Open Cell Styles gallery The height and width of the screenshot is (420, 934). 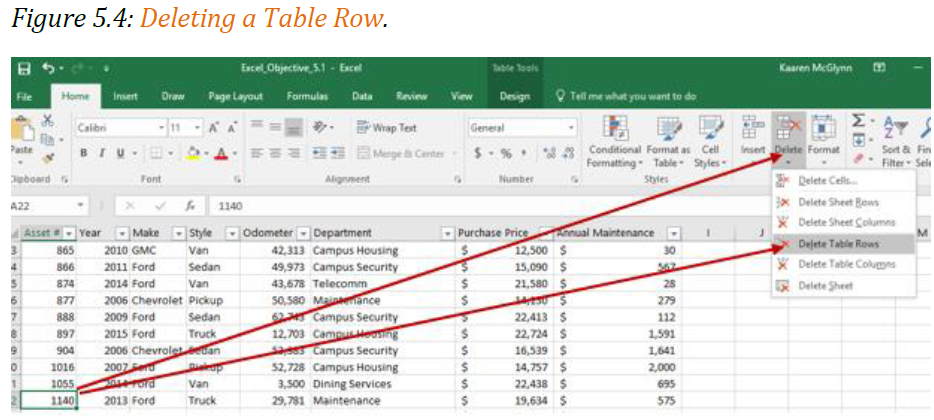[x=710, y=142]
